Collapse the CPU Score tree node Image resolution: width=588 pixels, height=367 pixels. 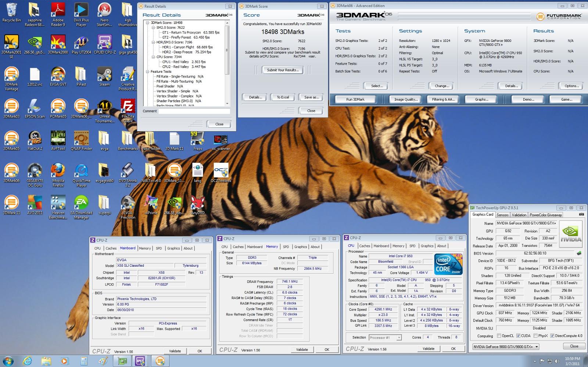click(153, 57)
